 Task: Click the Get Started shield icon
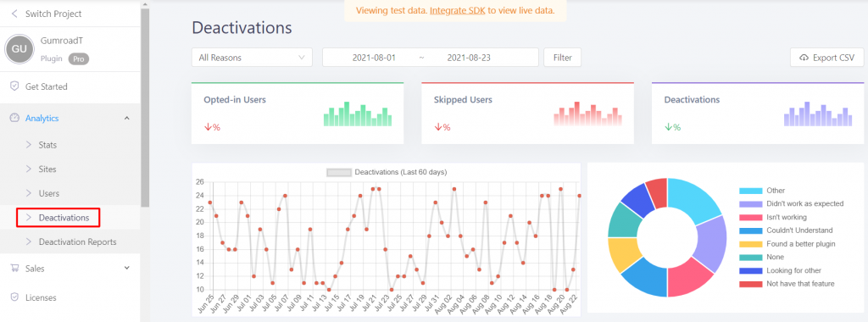point(15,86)
